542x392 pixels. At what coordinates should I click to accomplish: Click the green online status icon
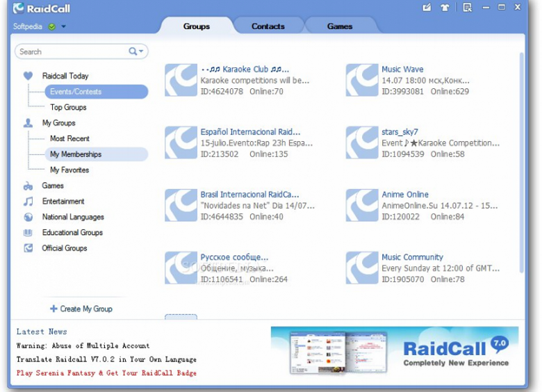[52, 26]
